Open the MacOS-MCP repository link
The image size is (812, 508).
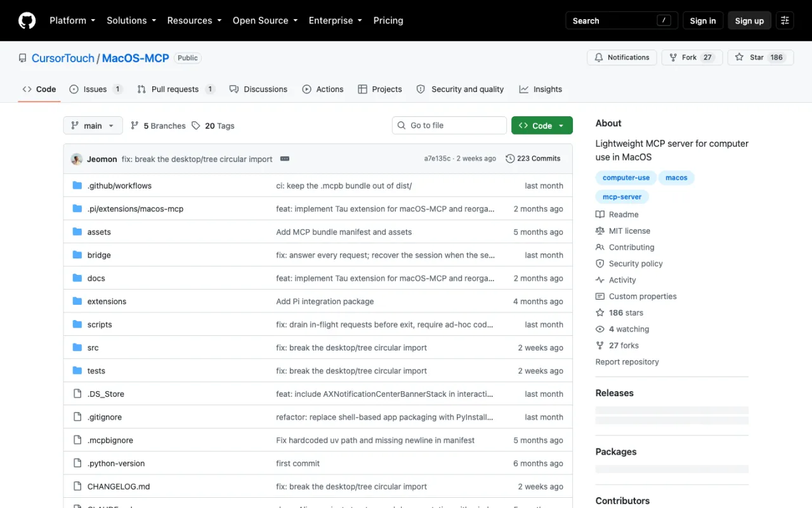pos(136,58)
